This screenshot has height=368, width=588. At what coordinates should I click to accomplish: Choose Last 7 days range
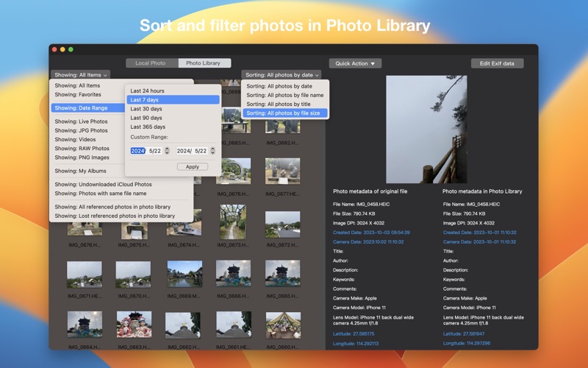pyautogui.click(x=173, y=100)
